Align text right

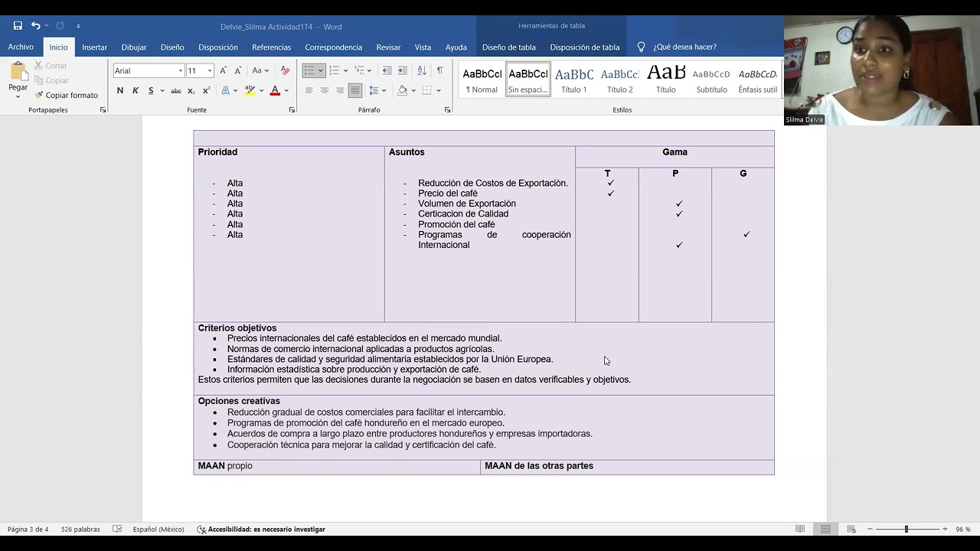pos(340,90)
